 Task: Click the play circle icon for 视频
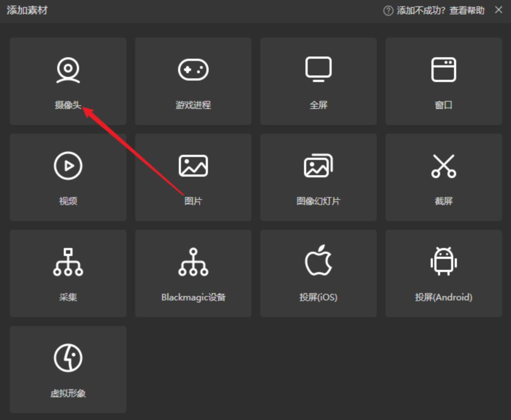[68, 166]
